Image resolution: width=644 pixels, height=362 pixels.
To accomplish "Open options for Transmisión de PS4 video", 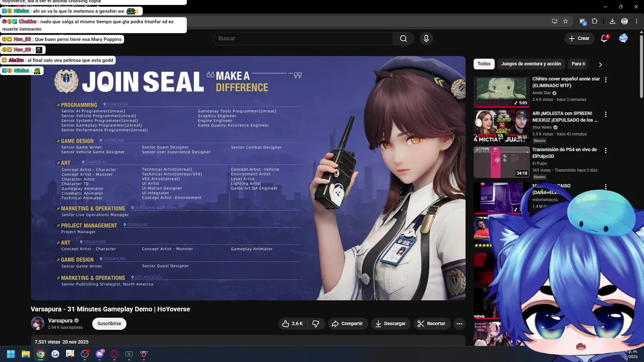I will click(x=606, y=150).
